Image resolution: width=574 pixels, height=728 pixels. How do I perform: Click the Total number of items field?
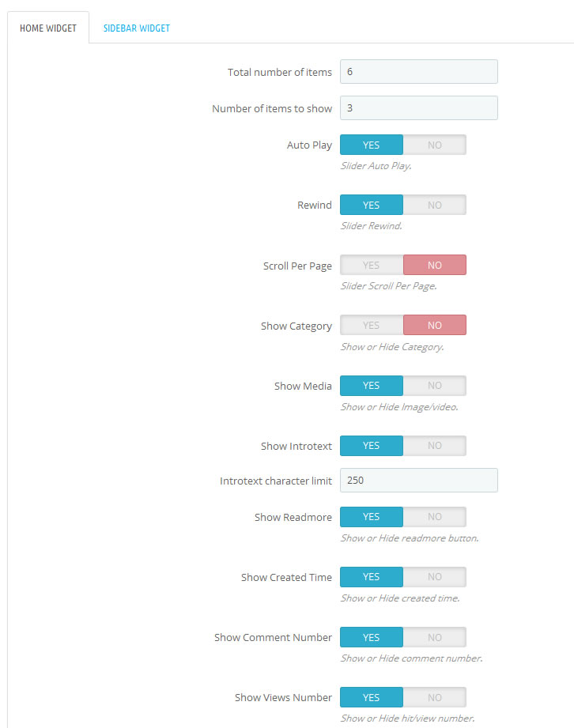click(418, 71)
